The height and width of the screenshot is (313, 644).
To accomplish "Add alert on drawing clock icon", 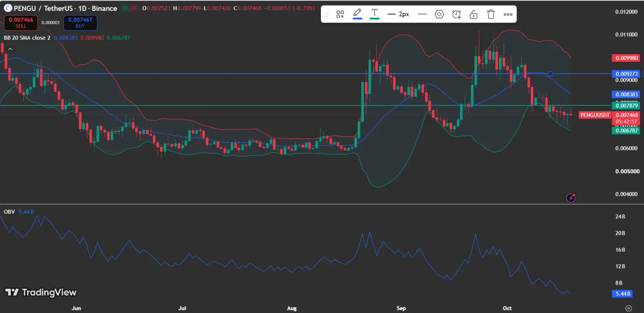I will pos(456,15).
